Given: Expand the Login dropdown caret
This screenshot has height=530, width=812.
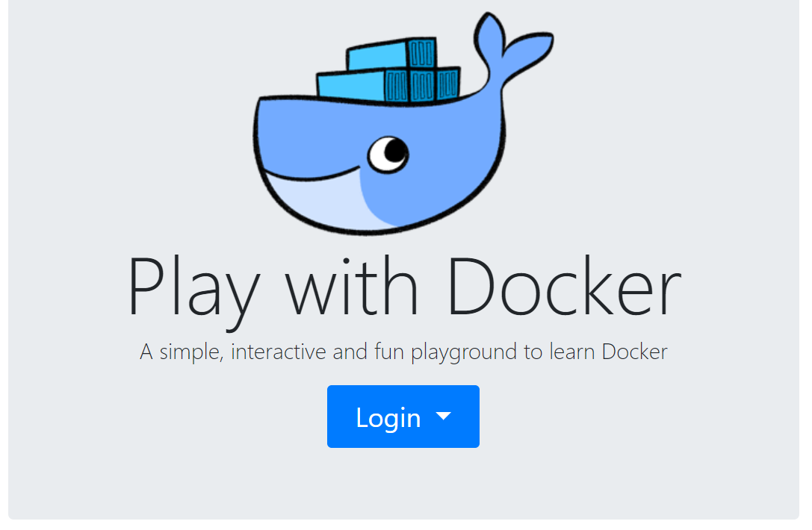Looking at the screenshot, I should click(x=443, y=417).
